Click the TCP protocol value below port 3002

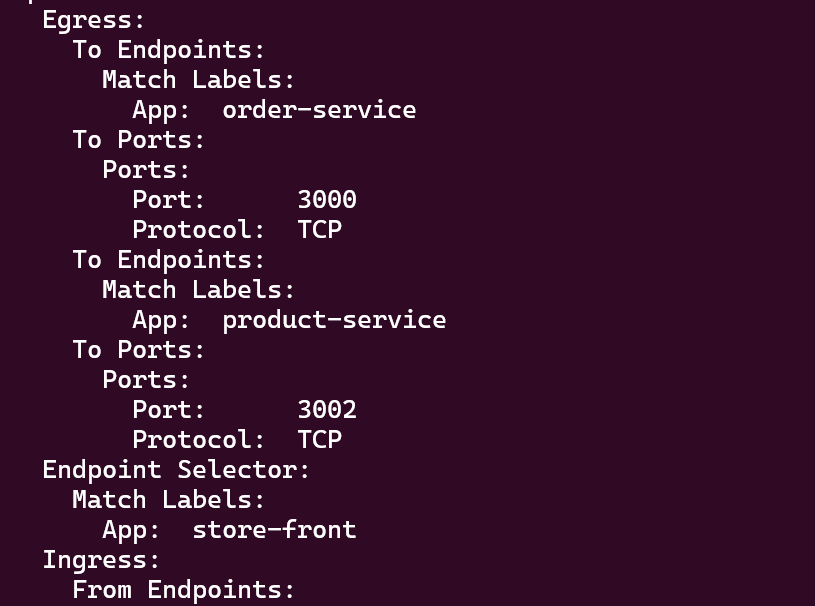pyautogui.click(x=320, y=440)
